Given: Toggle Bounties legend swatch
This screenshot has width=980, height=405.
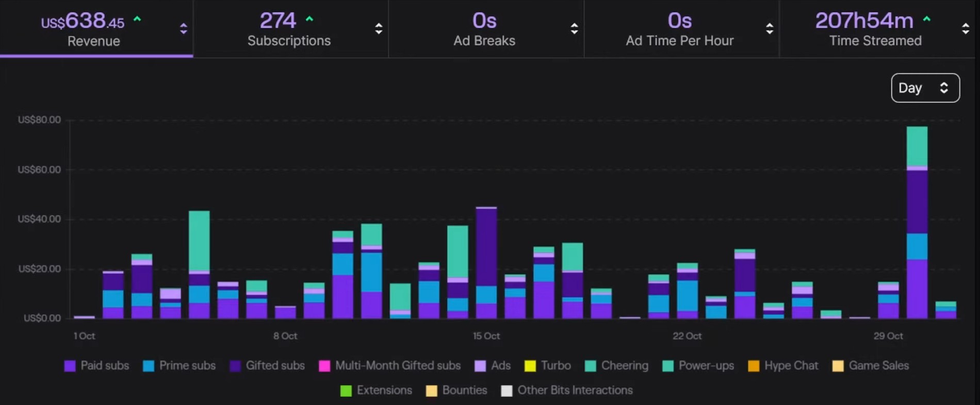Looking at the screenshot, I should [x=432, y=391].
